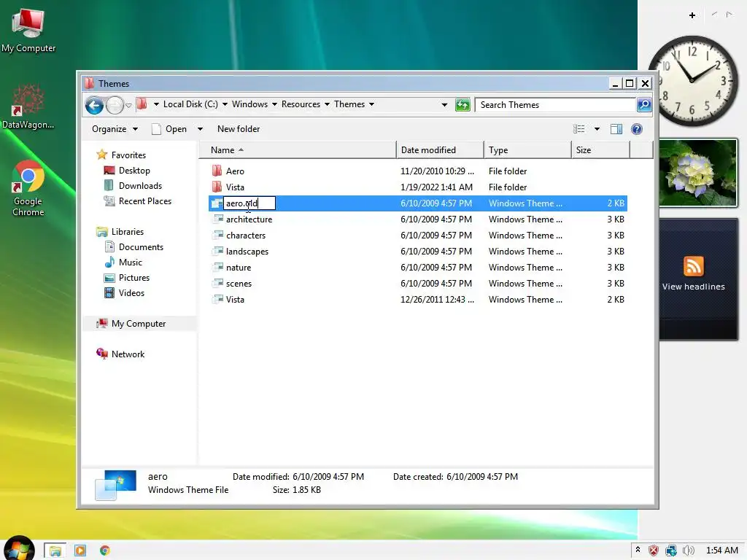Expand the Windows breadcrumb arrow
This screenshot has height=560, width=747.
coord(274,104)
